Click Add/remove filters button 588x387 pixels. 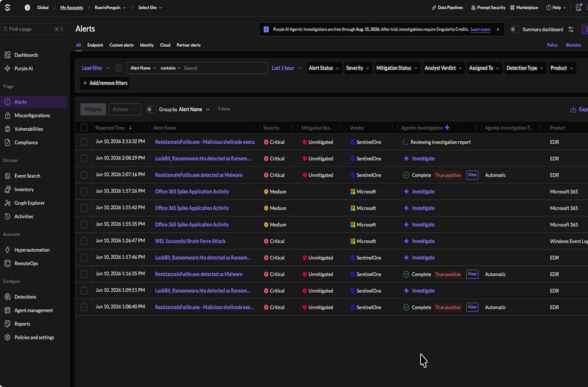(x=105, y=83)
